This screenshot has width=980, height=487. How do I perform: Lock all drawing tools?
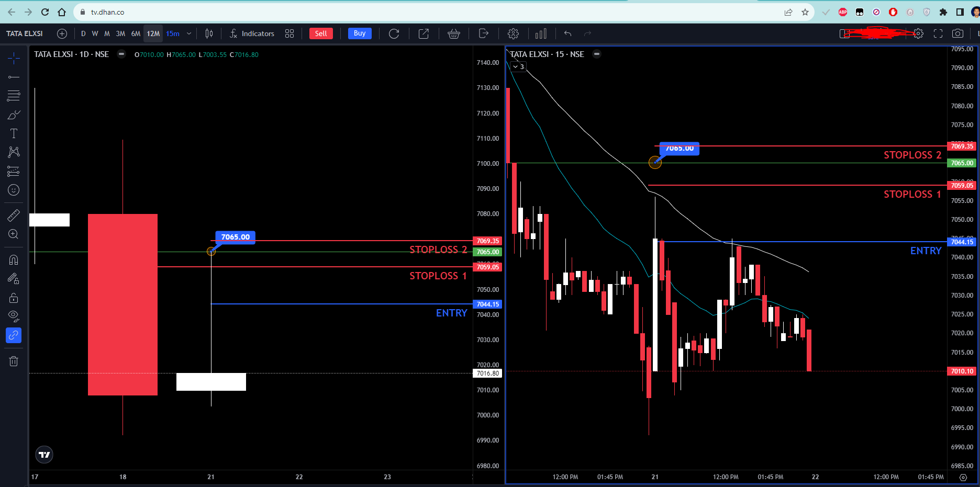pos(14,298)
